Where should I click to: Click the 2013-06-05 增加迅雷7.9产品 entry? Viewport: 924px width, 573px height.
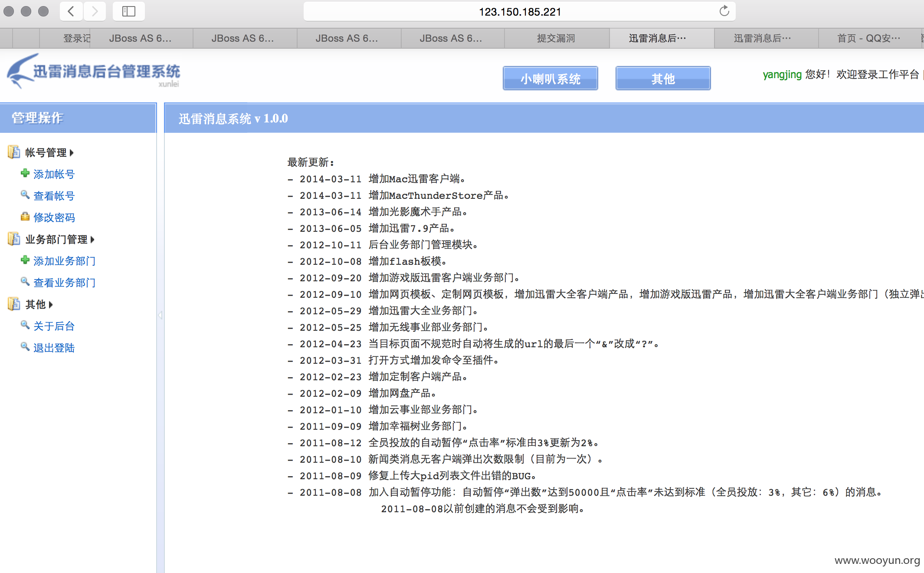tap(371, 228)
